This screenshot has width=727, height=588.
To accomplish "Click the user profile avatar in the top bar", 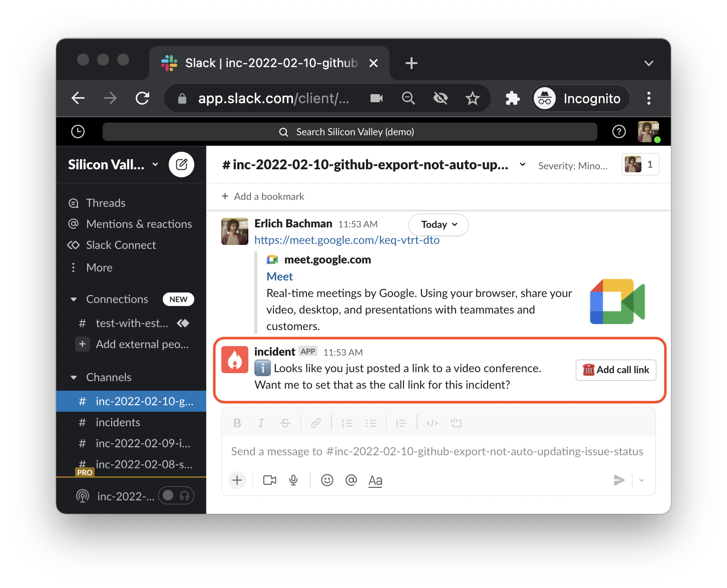I will 648,131.
